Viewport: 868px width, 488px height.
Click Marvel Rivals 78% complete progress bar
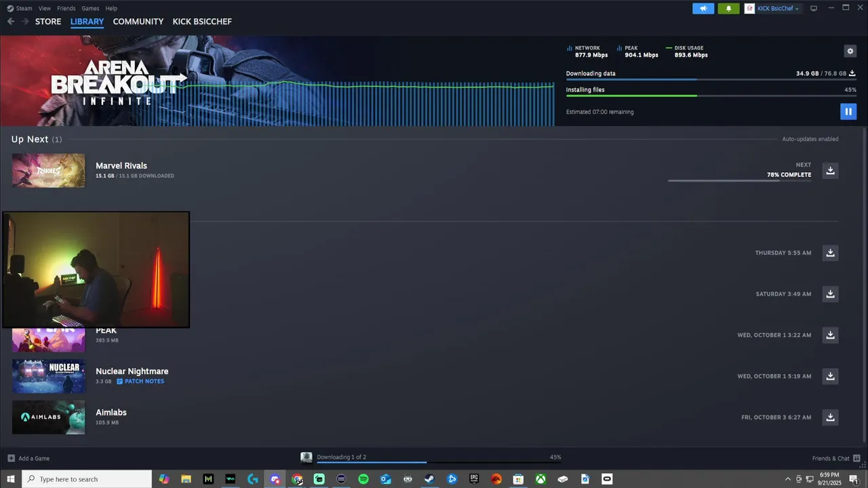point(740,181)
